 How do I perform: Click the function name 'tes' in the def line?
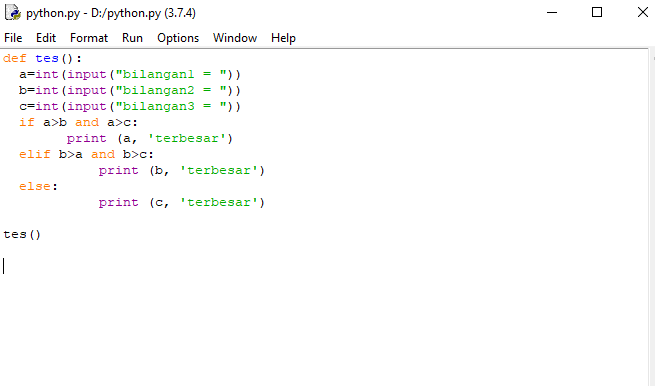pos(47,58)
